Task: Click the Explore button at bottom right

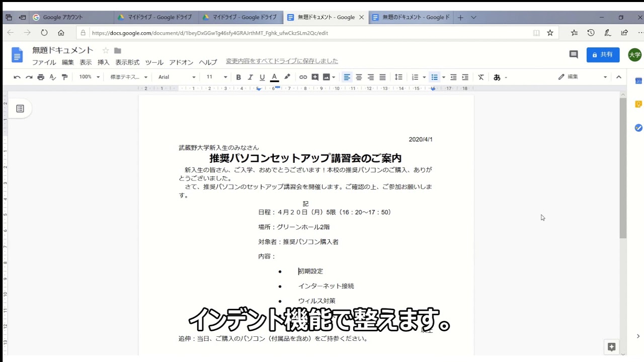Action: click(612, 347)
